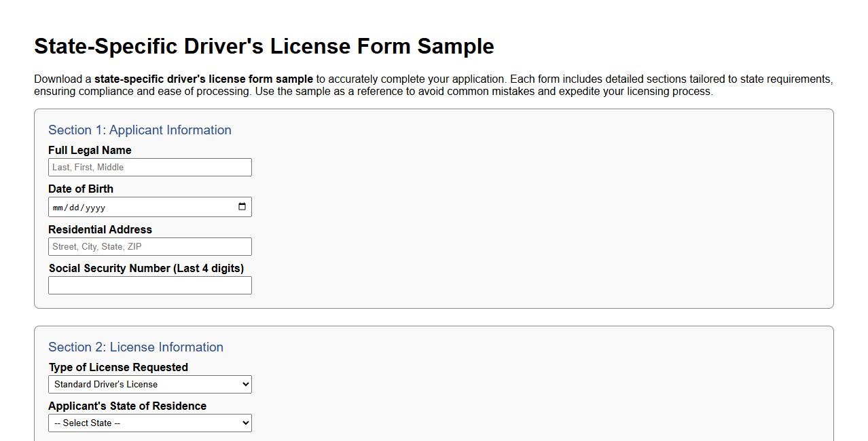Click the Full Legal Name label
Viewport: 868px width, 441px height.
pos(90,150)
